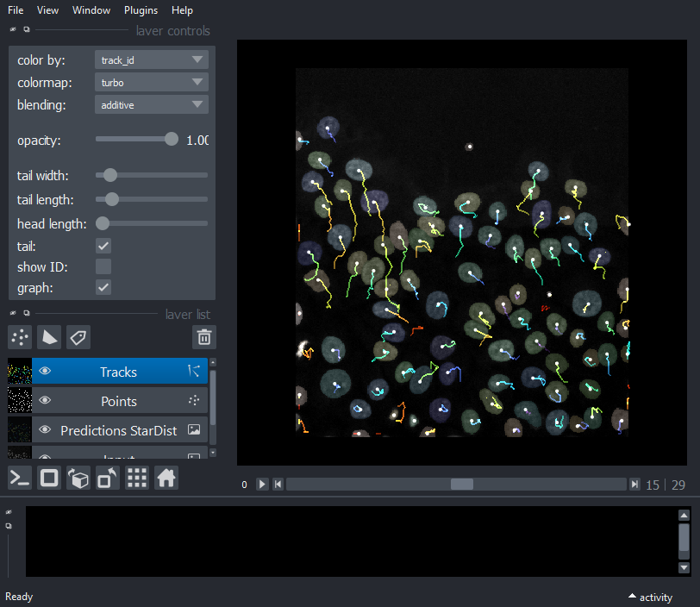Click the tail length slider handle

point(111,199)
